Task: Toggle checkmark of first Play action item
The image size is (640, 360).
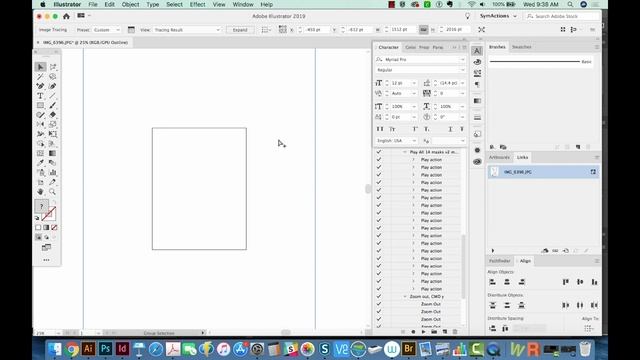Action: (379, 160)
